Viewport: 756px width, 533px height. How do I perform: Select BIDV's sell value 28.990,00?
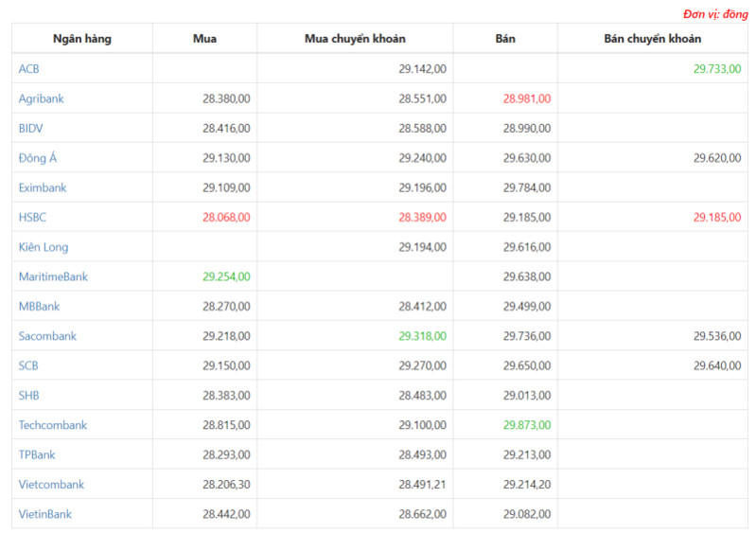[x=527, y=129]
